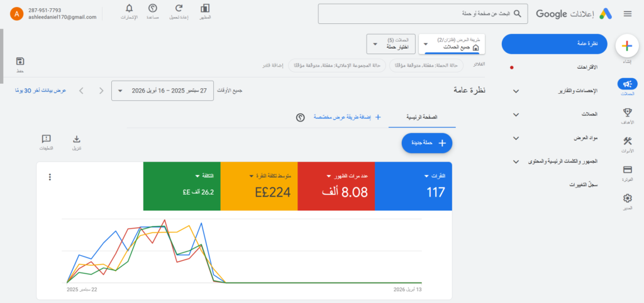Open the Appearance (المظهر) icon
This screenshot has width=644, height=303.
(204, 9)
